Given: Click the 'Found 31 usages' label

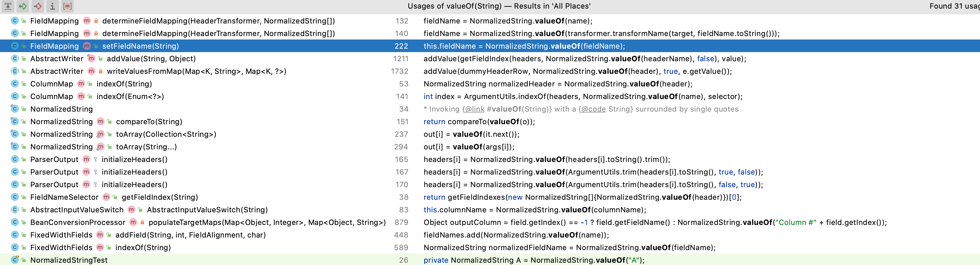Looking at the screenshot, I should pyautogui.click(x=955, y=6).
